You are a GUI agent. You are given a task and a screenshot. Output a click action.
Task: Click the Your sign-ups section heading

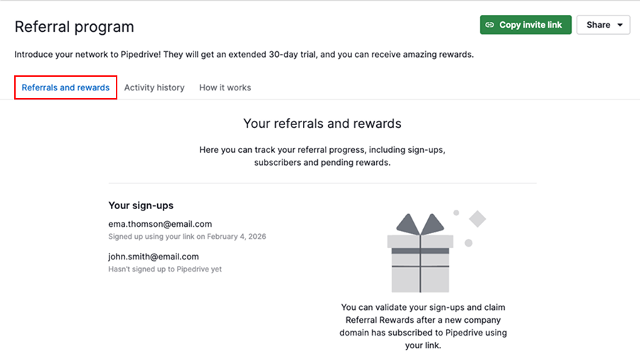141,205
